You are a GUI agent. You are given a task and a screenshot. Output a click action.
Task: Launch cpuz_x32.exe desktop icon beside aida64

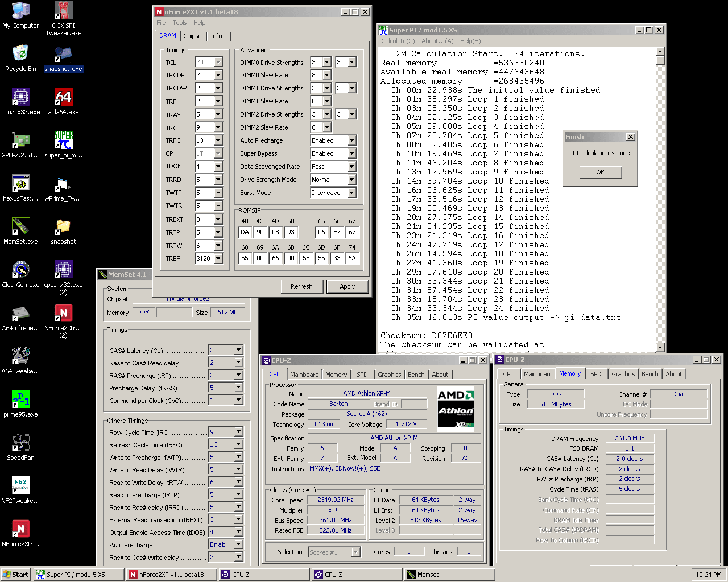pos(20,97)
